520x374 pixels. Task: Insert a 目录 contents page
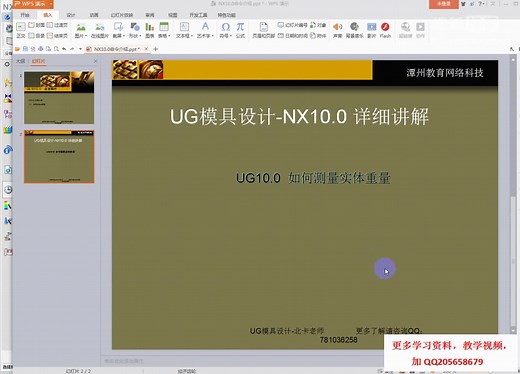(x=37, y=36)
